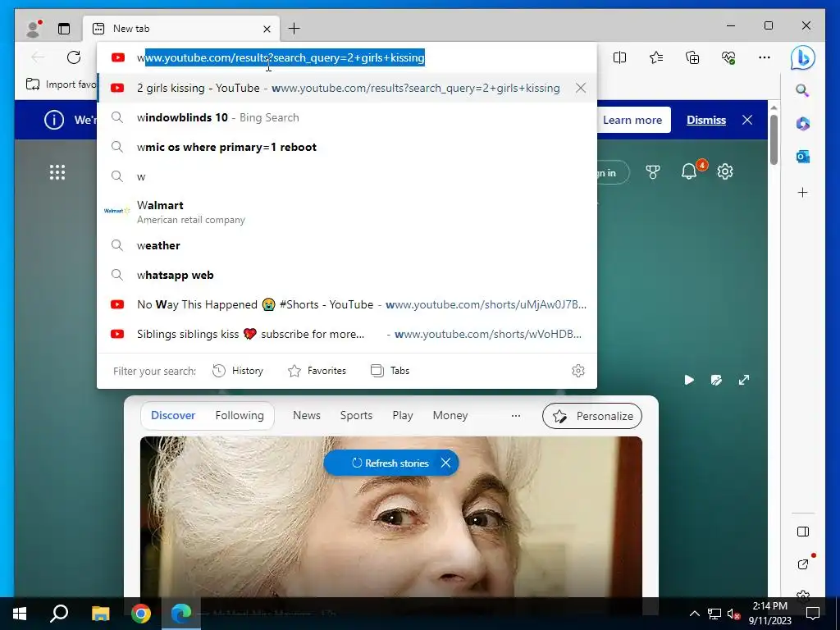Open new tab page settings gear

pos(725,171)
